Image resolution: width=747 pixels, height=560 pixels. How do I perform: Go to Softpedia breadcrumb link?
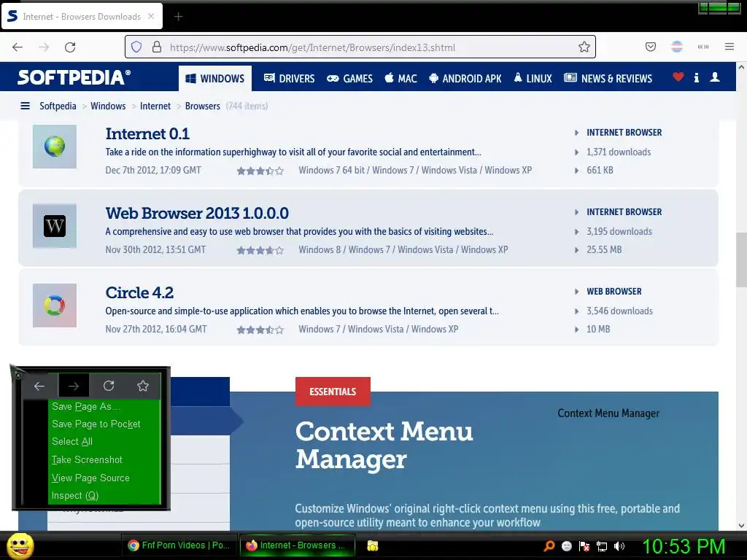click(58, 106)
